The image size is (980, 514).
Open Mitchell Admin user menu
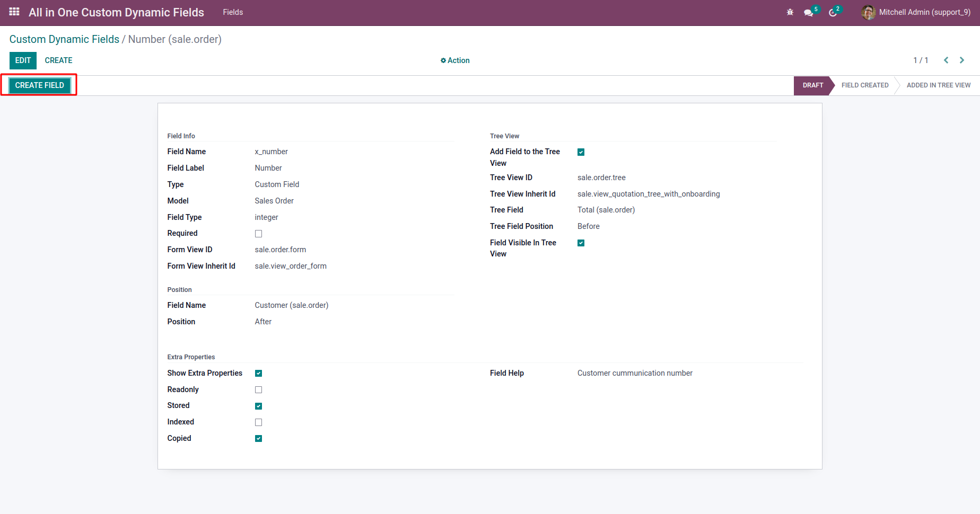(x=916, y=12)
